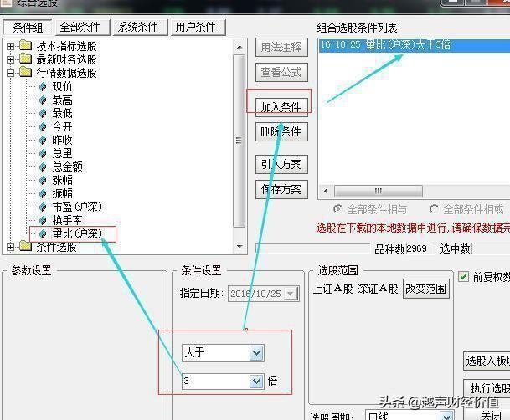Screen dimensions: 510x420
Task: Expand the 最新财务选股 tree node
Action: pyautogui.click(x=10, y=59)
